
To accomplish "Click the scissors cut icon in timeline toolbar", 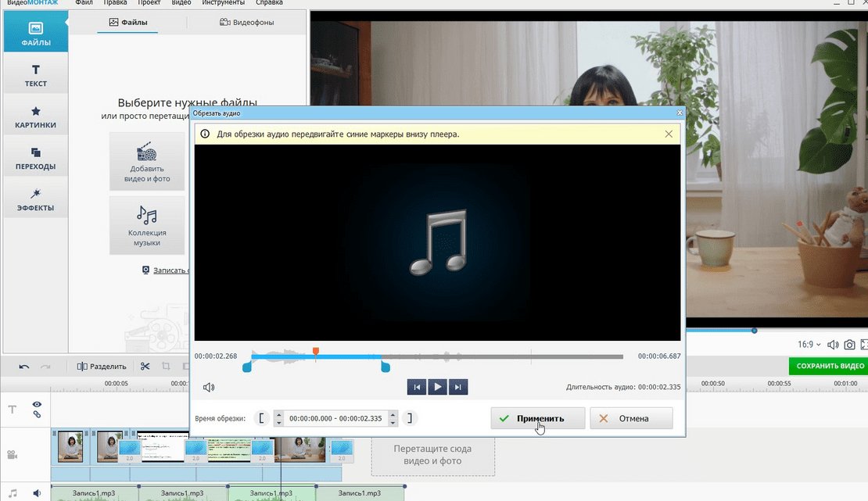I will click(x=145, y=366).
